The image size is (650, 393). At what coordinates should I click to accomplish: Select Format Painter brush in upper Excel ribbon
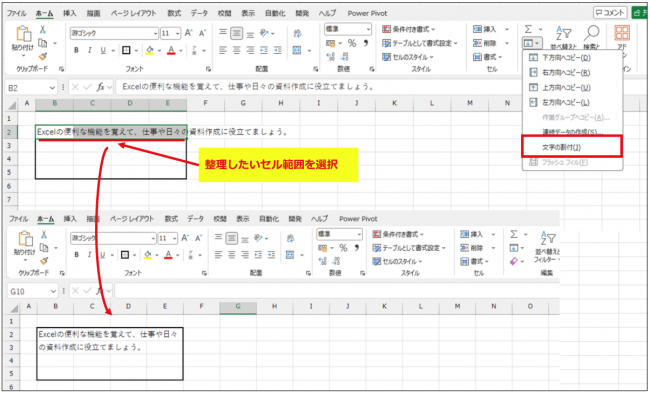pos(42,56)
